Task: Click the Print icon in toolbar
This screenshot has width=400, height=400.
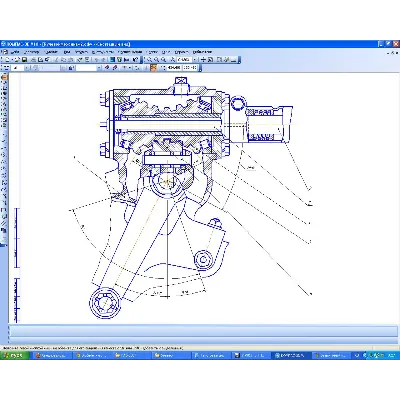Action: coord(33,60)
